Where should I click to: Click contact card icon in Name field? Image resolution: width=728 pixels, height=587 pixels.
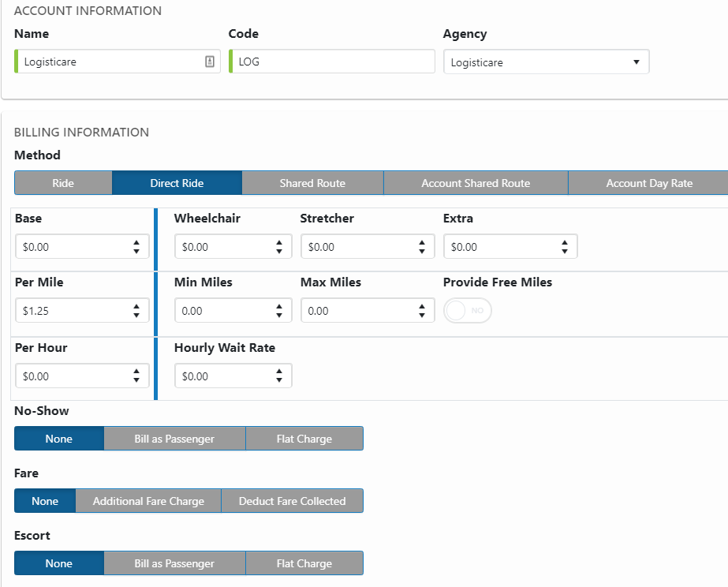[x=210, y=62]
